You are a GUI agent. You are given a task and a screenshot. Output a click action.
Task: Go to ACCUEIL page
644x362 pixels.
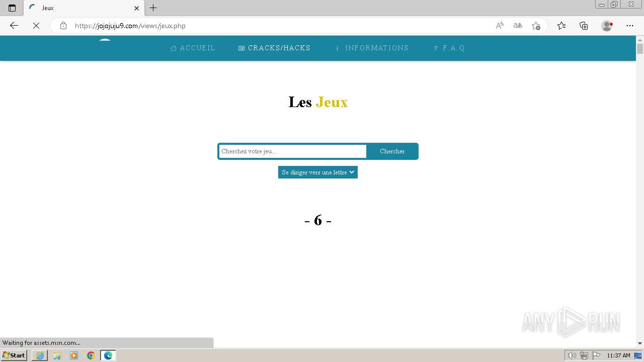pyautogui.click(x=193, y=48)
